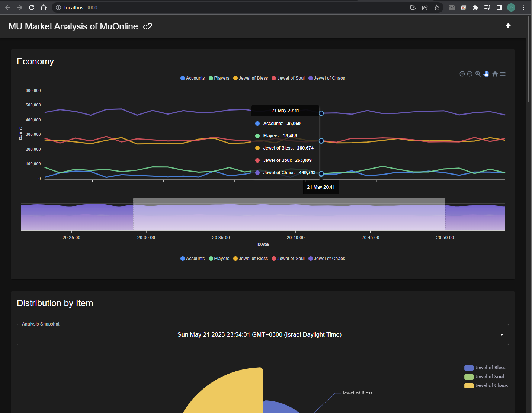Select the panning hand tool
The height and width of the screenshot is (413, 532).
(486, 74)
